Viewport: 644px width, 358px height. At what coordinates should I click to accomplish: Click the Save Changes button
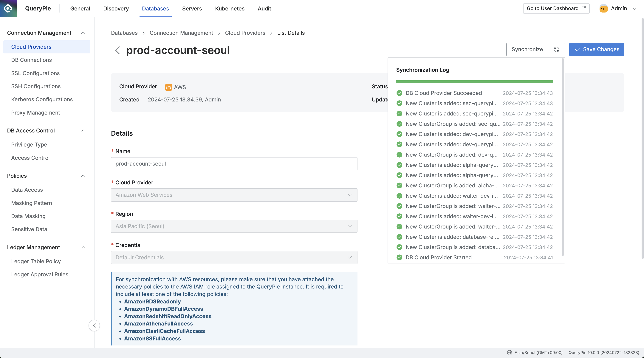(597, 50)
